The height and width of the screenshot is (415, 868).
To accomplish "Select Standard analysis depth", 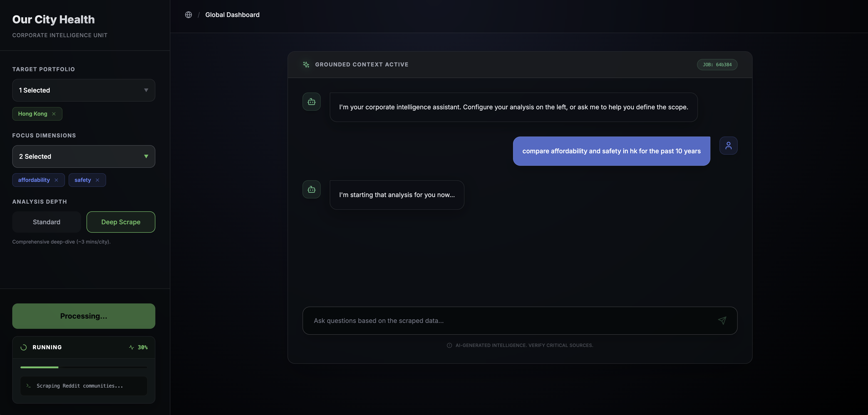I will coord(47,222).
